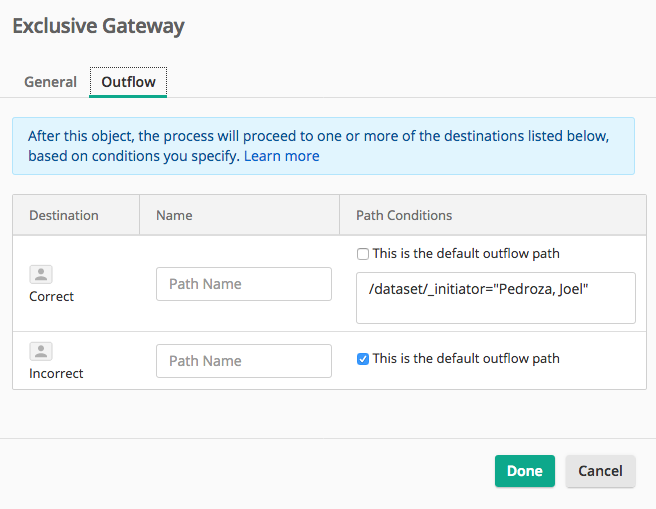Uncheck default outflow path for Incorrect row

[363, 359]
